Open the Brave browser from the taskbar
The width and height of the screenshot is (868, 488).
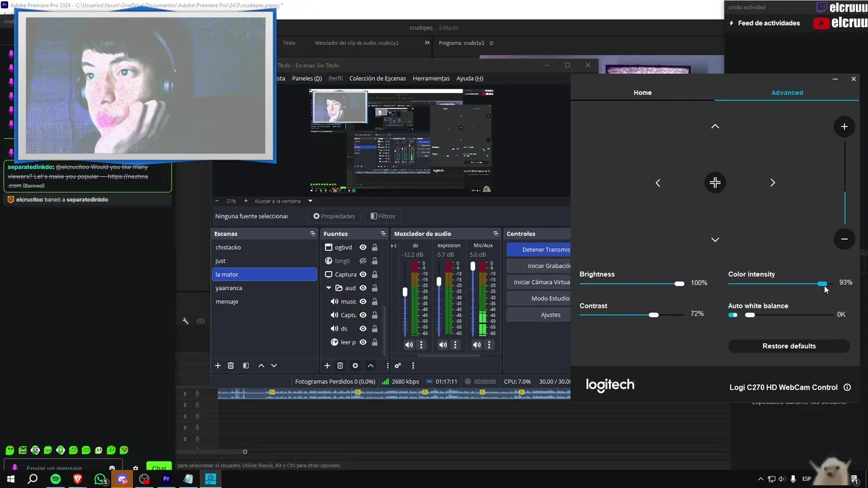click(x=77, y=479)
